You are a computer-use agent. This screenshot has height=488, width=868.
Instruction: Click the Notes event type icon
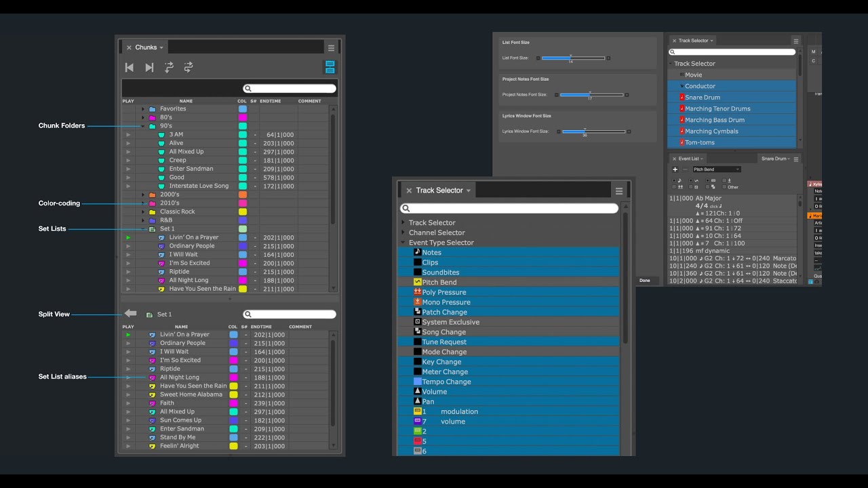click(418, 252)
